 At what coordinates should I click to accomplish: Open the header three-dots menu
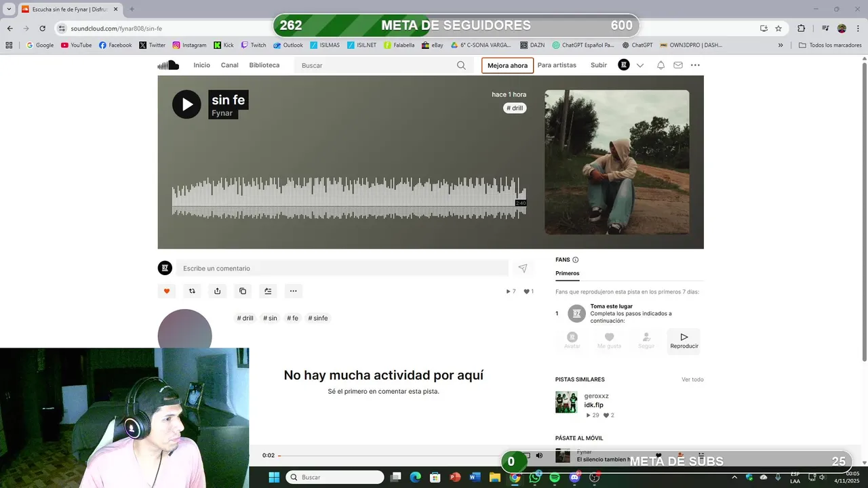695,65
